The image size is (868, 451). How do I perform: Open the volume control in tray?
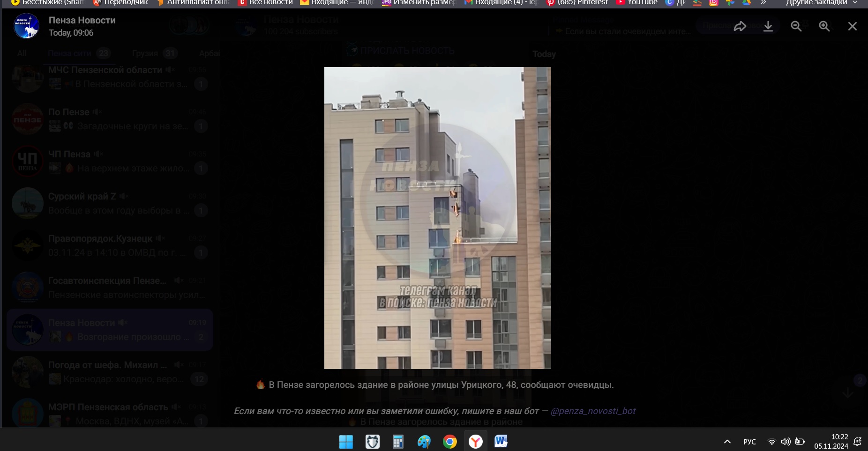point(786,442)
